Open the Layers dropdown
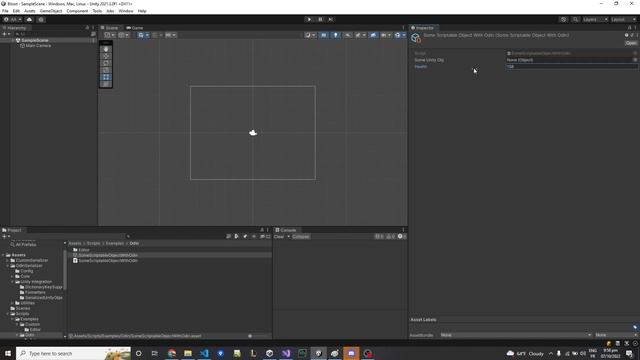Image resolution: width=640 pixels, height=360 pixels. click(x=595, y=19)
